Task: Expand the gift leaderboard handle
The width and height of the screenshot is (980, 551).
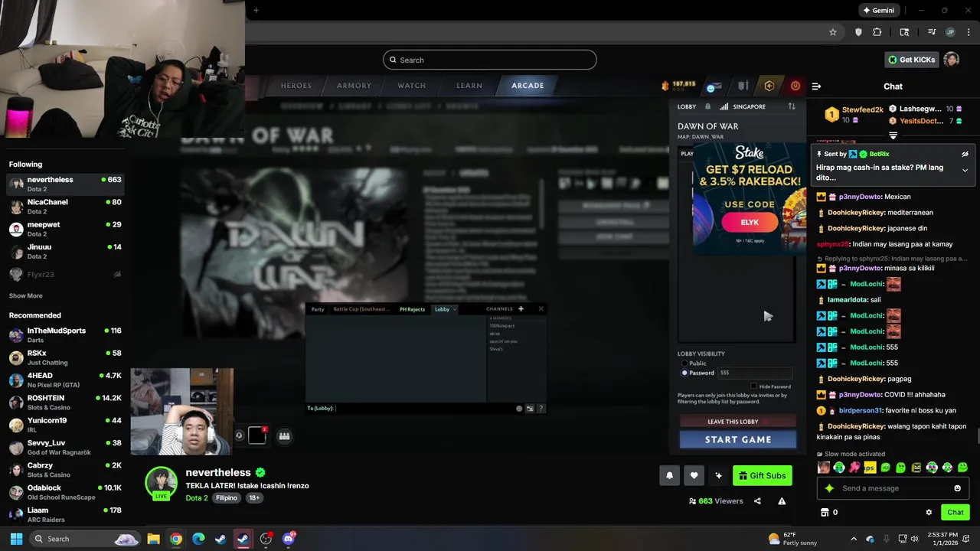Action: point(893,135)
